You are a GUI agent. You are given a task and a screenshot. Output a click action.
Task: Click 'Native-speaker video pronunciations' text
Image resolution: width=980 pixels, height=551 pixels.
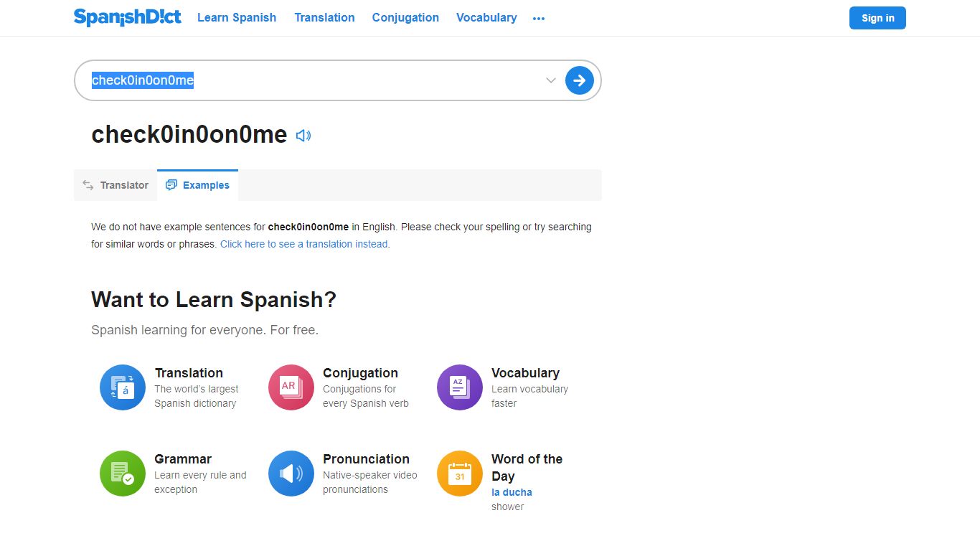pyautogui.click(x=369, y=482)
